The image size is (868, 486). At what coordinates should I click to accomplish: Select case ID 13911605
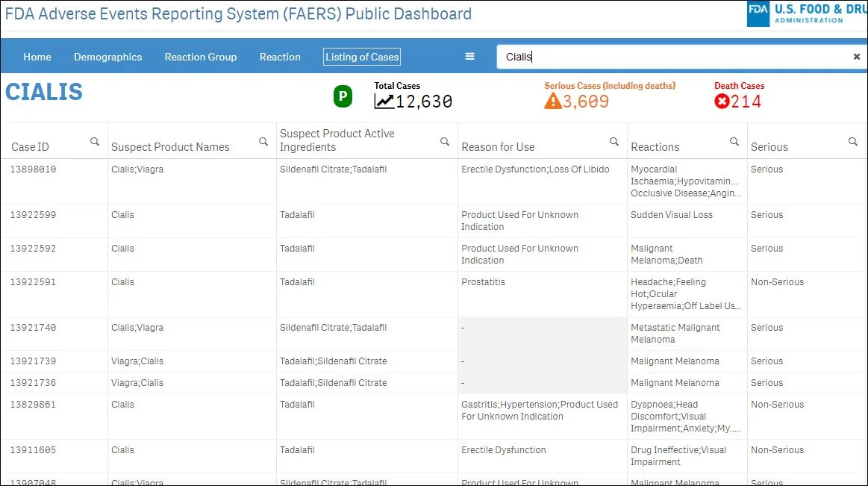click(x=34, y=451)
